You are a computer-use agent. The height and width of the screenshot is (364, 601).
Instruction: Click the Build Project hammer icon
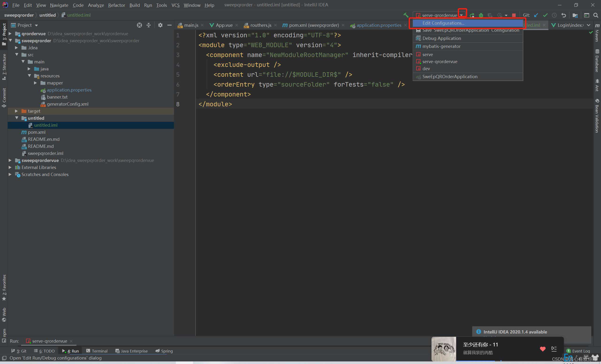406,15
